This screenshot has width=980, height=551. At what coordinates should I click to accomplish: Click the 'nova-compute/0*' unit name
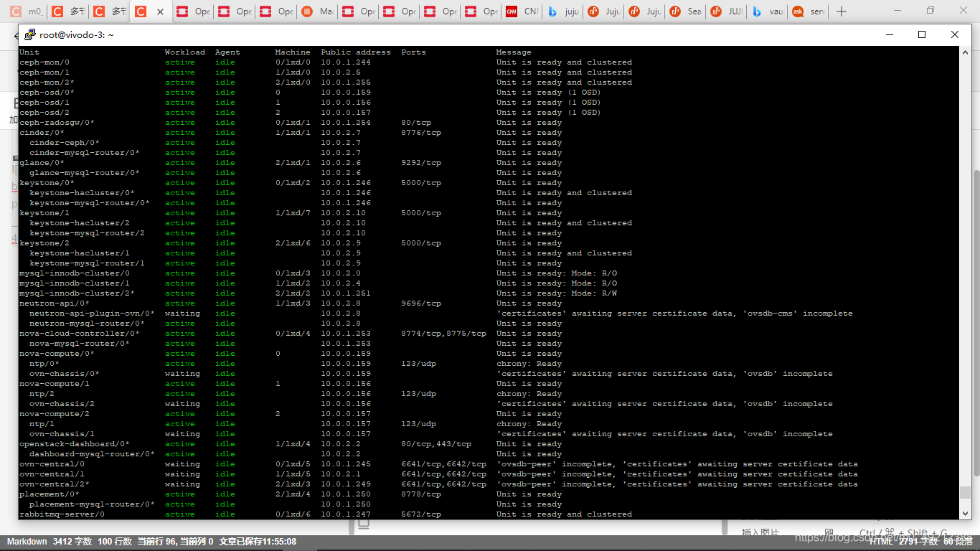pyautogui.click(x=57, y=354)
